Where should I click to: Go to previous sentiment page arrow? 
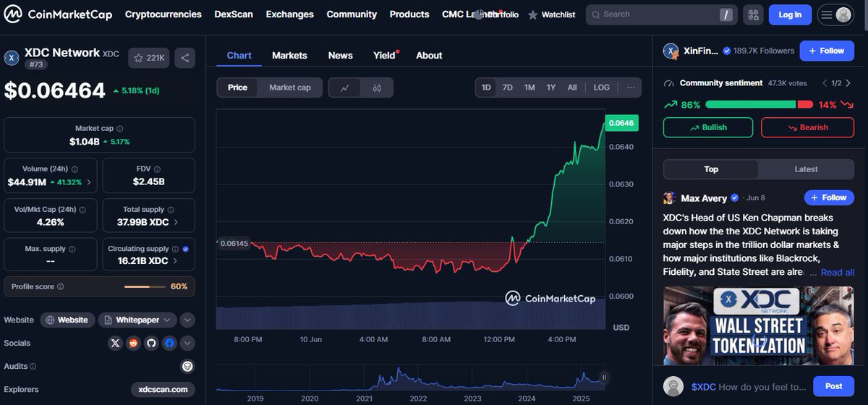[824, 83]
